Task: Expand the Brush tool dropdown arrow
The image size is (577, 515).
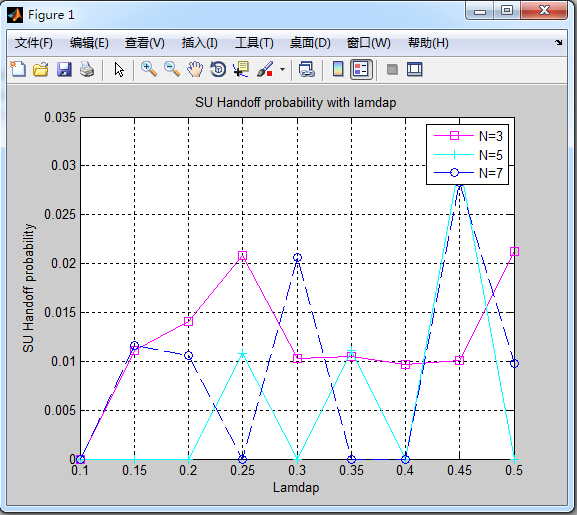Action: point(282,69)
